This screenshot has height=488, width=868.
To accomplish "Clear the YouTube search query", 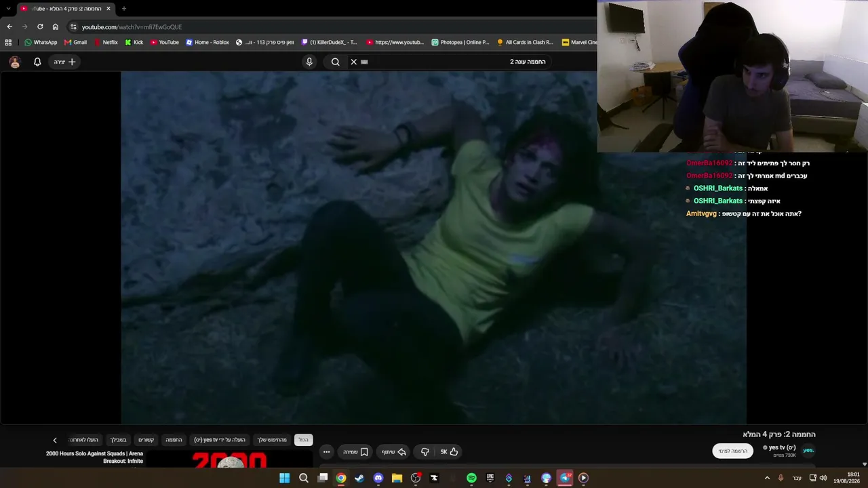I will (x=353, y=62).
